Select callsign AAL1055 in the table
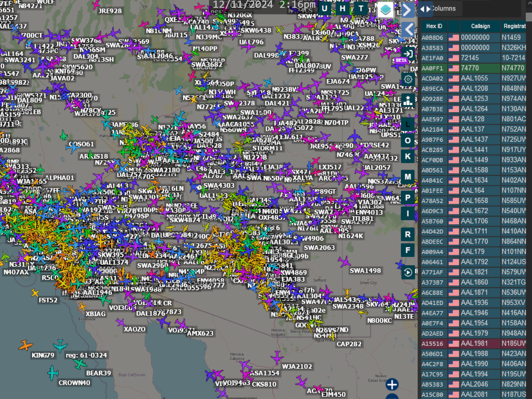Viewport: 532px width, 399px height. click(x=474, y=78)
